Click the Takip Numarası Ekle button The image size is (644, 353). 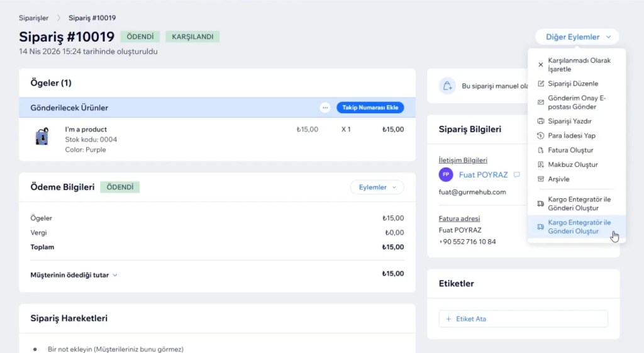click(x=370, y=108)
